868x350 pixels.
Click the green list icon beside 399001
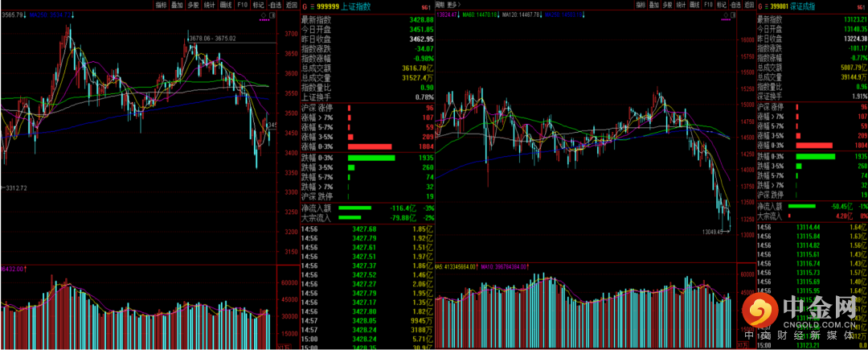pos(766,7)
